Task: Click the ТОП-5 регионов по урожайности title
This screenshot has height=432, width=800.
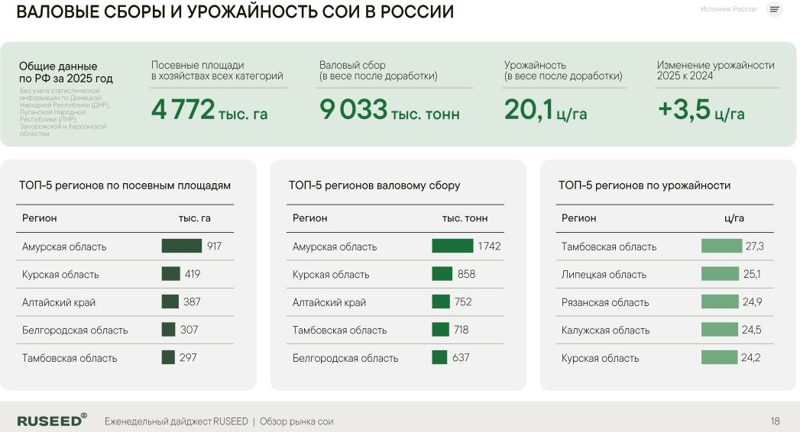Action: [x=644, y=185]
